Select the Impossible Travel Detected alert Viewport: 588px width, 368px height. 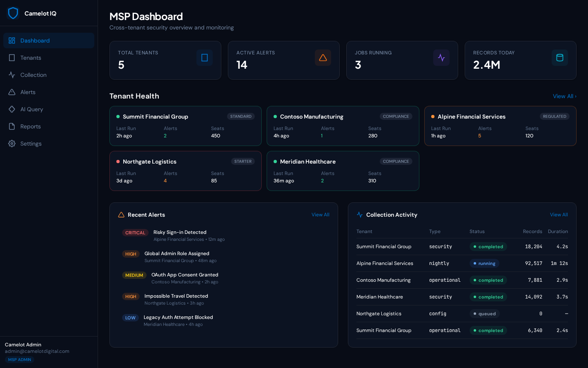pyautogui.click(x=224, y=299)
